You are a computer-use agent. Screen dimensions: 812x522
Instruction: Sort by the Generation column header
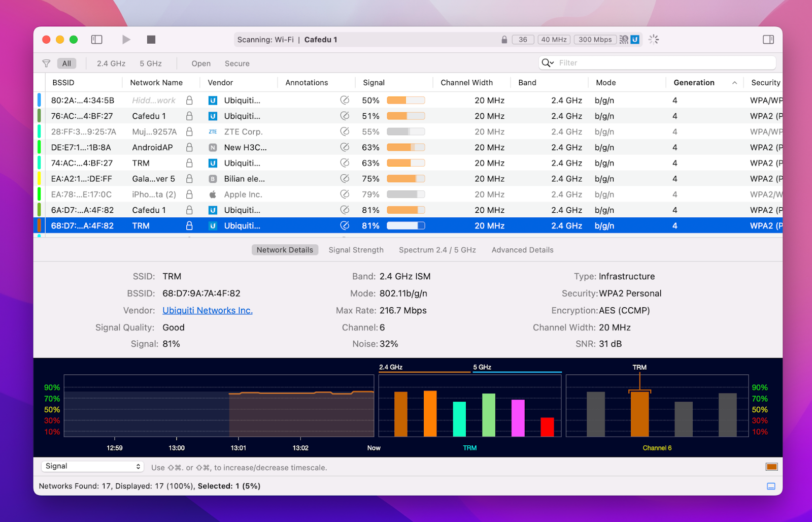pyautogui.click(x=694, y=82)
